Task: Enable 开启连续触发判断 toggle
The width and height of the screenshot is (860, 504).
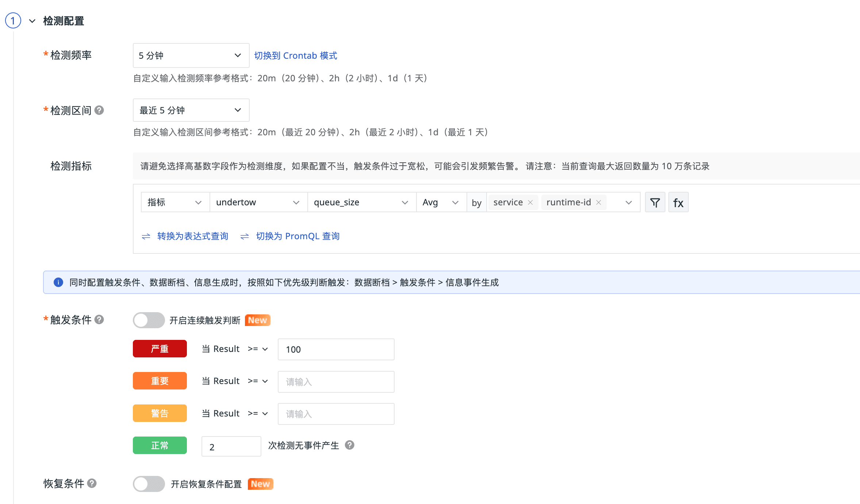Action: coord(149,320)
